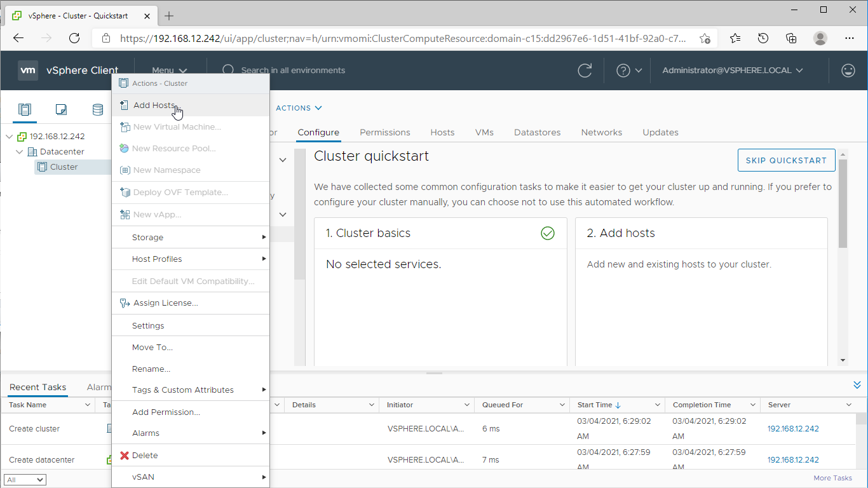Viewport: 868px width, 488px height.
Task: Click the browser reload button
Action: (74, 38)
